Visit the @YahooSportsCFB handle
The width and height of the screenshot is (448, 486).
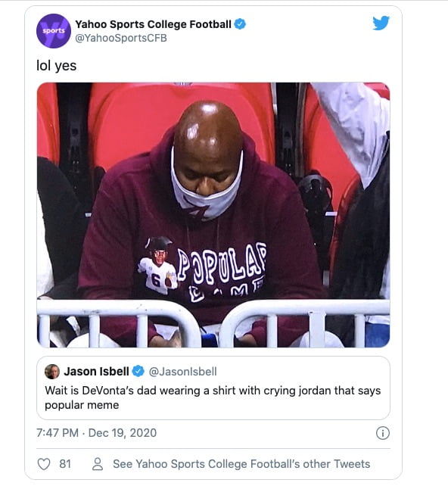[121, 38]
